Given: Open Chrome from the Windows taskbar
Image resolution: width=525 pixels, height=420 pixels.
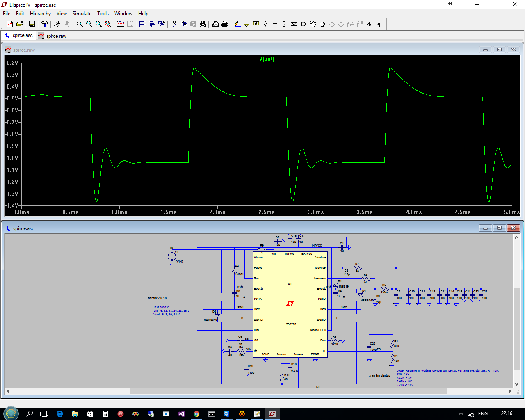Looking at the screenshot, I should (x=196, y=414).
